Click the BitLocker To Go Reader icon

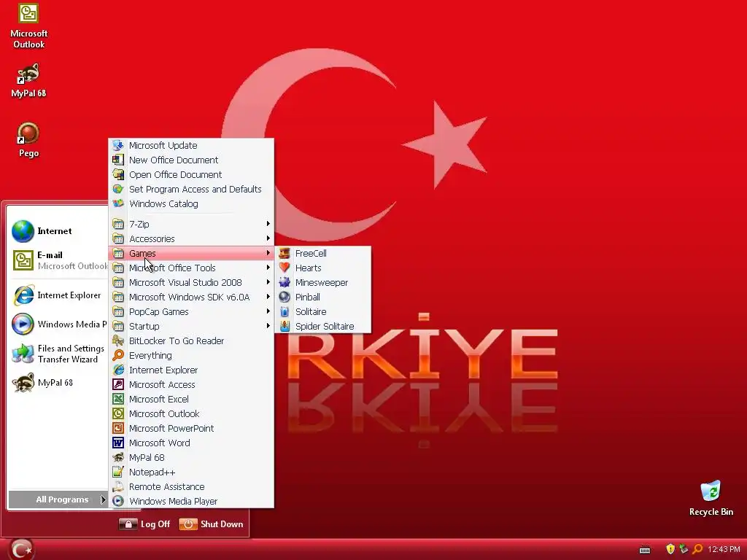click(x=118, y=341)
